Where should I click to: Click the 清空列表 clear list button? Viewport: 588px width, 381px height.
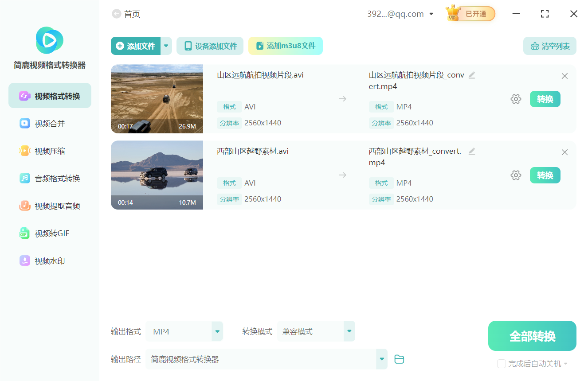click(x=549, y=46)
